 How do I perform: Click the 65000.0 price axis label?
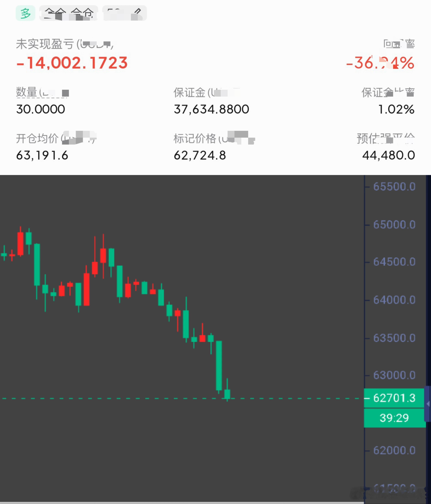(394, 225)
